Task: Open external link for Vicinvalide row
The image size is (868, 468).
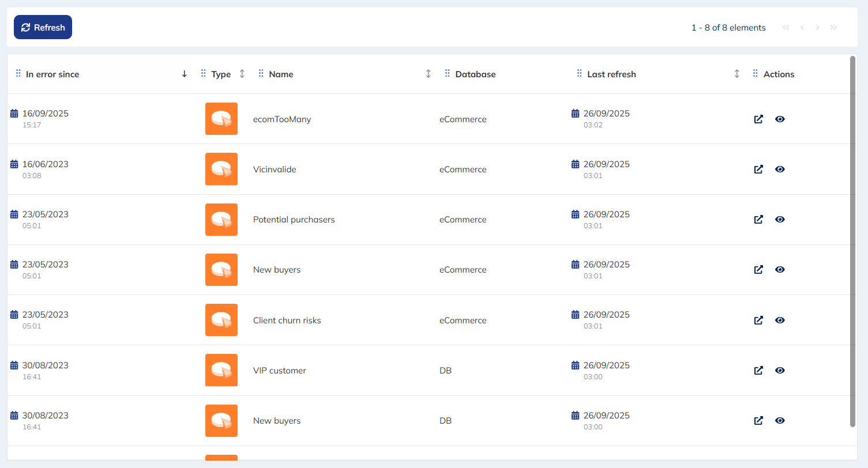Action: coord(758,169)
